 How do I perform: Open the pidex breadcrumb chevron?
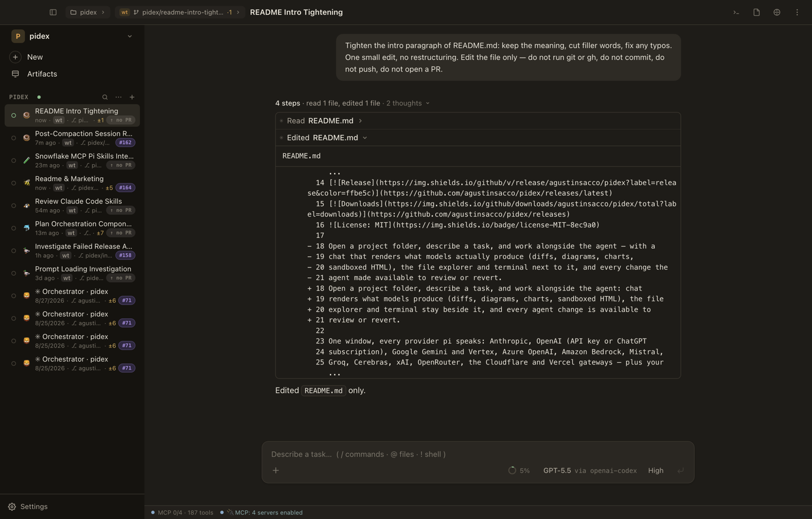pos(103,12)
